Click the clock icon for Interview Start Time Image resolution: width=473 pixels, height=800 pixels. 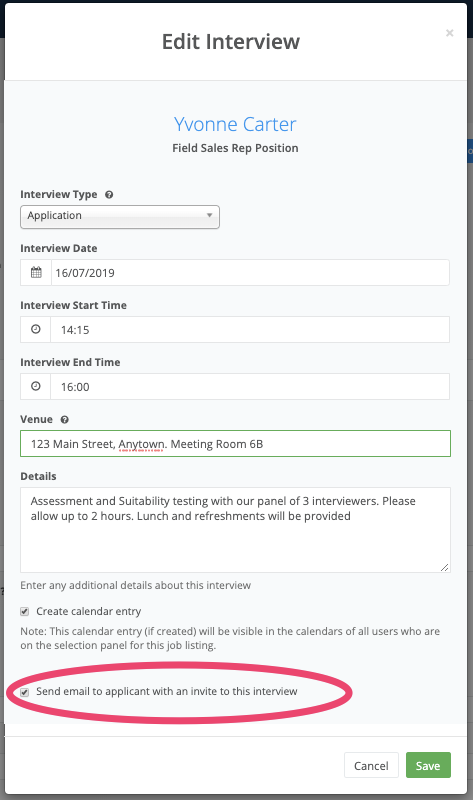(36, 330)
